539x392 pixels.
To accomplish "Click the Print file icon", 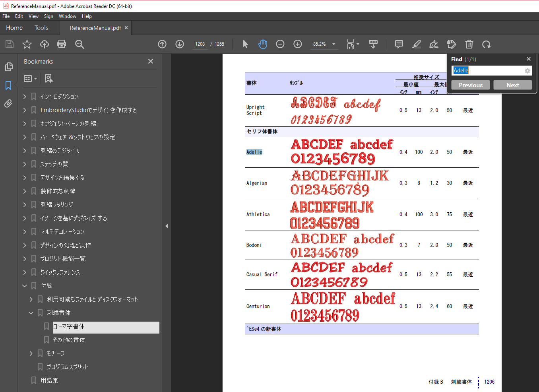I will [x=62, y=44].
